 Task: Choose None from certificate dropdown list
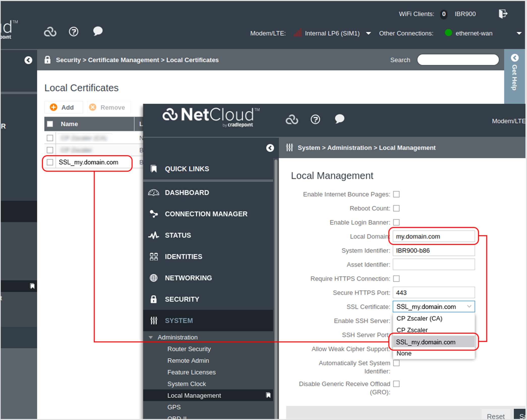(x=434, y=353)
